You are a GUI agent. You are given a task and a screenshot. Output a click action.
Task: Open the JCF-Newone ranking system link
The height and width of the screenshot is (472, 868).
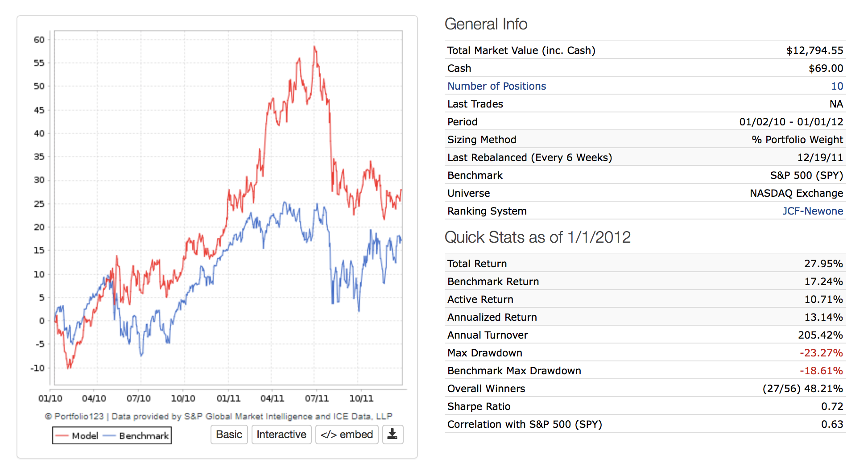click(x=812, y=211)
